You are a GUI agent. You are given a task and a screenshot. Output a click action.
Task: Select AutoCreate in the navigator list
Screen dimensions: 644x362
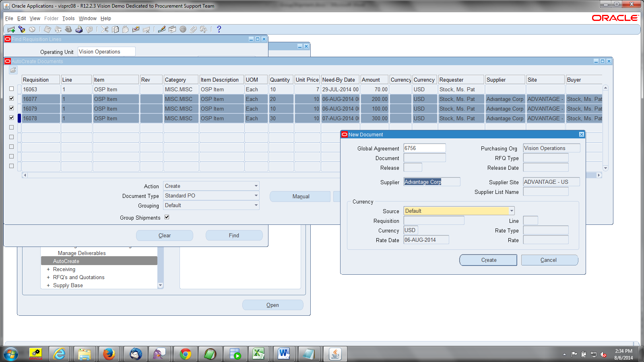coord(99,261)
